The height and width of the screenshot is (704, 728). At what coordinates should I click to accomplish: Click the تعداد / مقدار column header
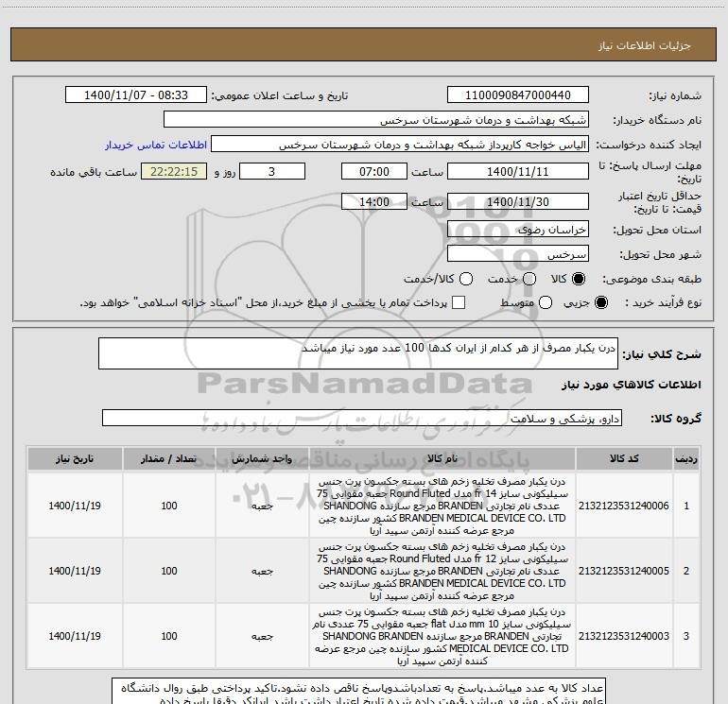pos(169,459)
